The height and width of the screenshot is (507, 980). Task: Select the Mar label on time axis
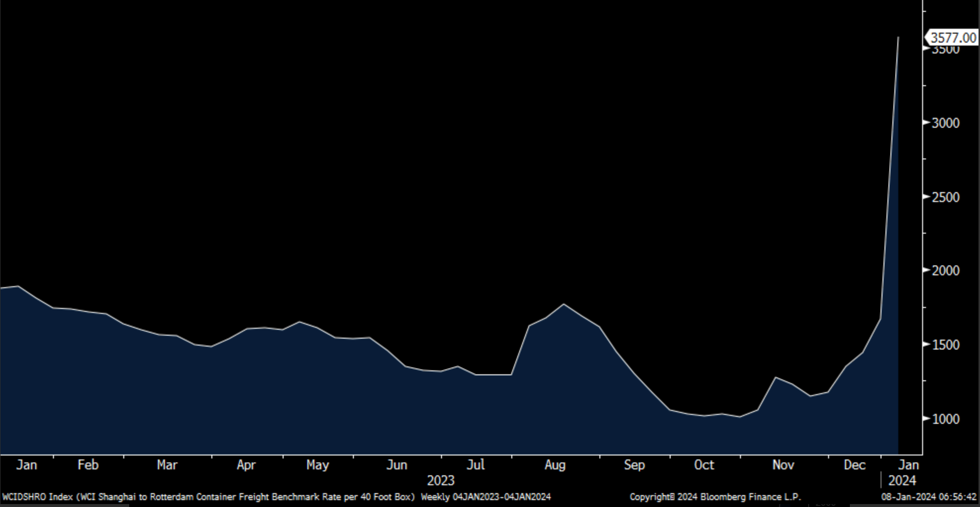pyautogui.click(x=167, y=465)
